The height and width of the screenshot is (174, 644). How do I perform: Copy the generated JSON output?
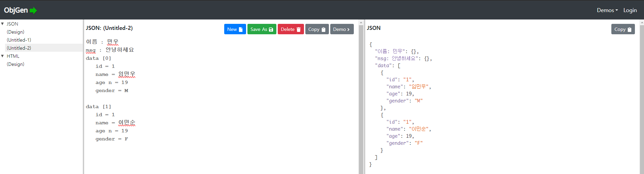click(623, 29)
